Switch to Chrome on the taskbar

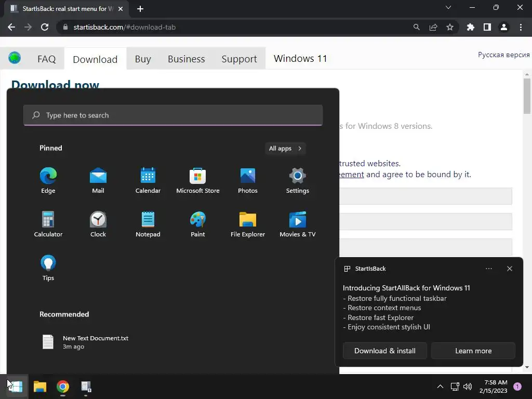coord(63,387)
